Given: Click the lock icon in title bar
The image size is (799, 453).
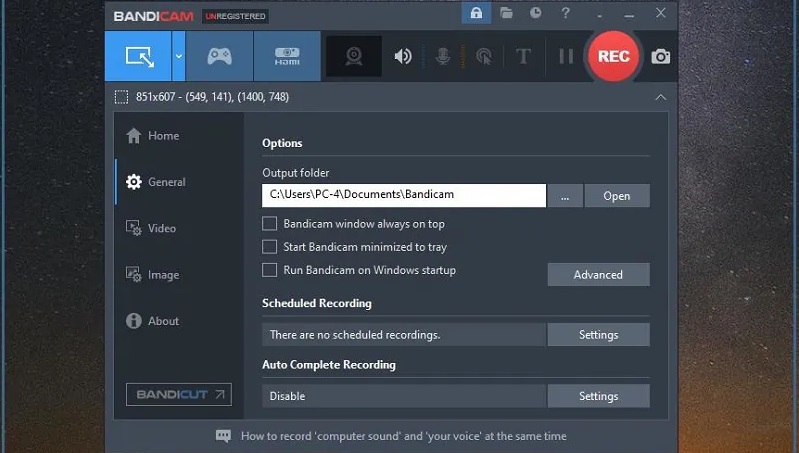Looking at the screenshot, I should click(476, 13).
